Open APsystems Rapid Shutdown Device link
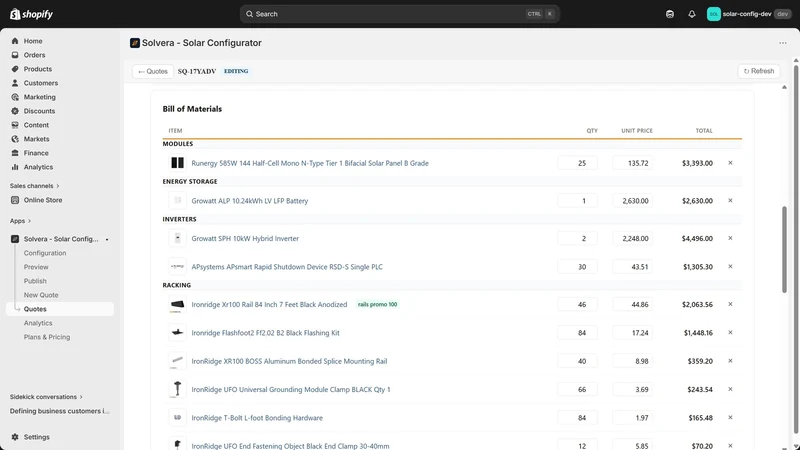The height and width of the screenshot is (450, 800). (x=287, y=267)
